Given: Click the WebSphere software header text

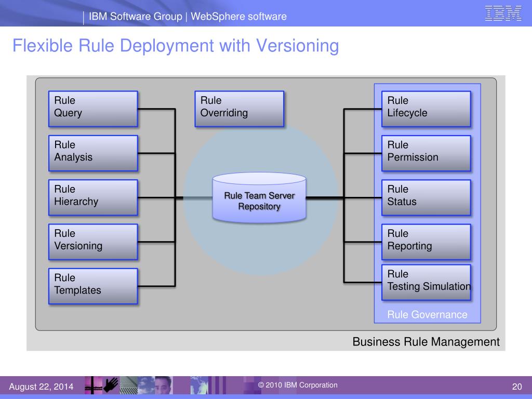Looking at the screenshot, I should pos(238,16).
